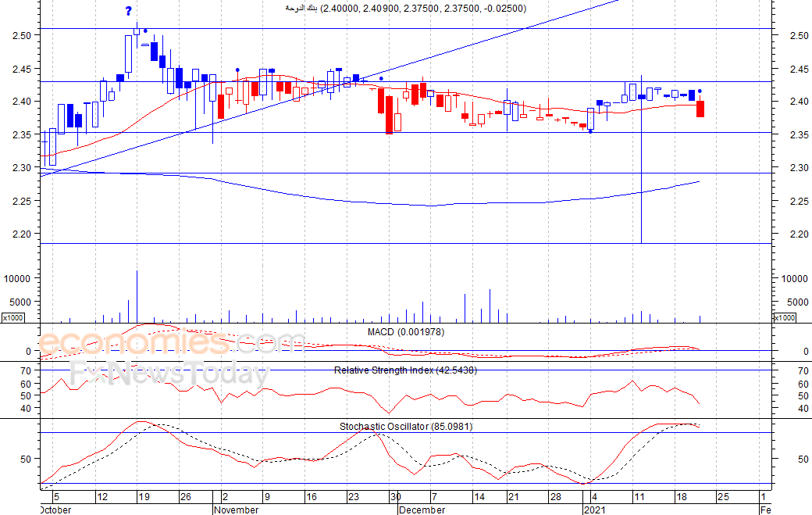
Task: Click the 5000 volume label on right axis
Action: (x=797, y=302)
